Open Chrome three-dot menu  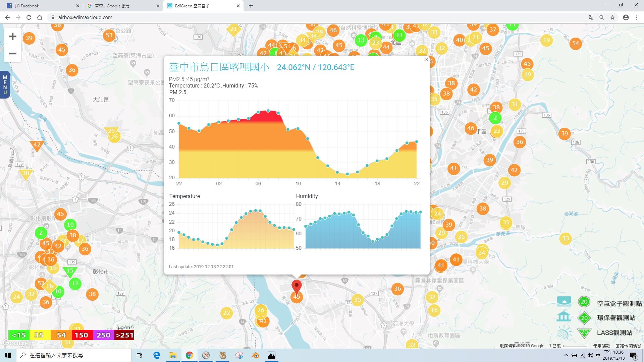[x=637, y=17]
